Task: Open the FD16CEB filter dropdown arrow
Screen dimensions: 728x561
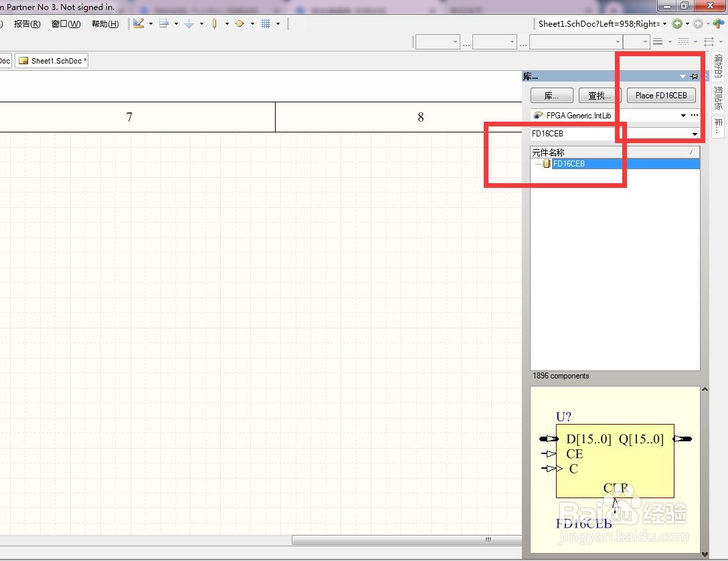Action: tap(695, 134)
